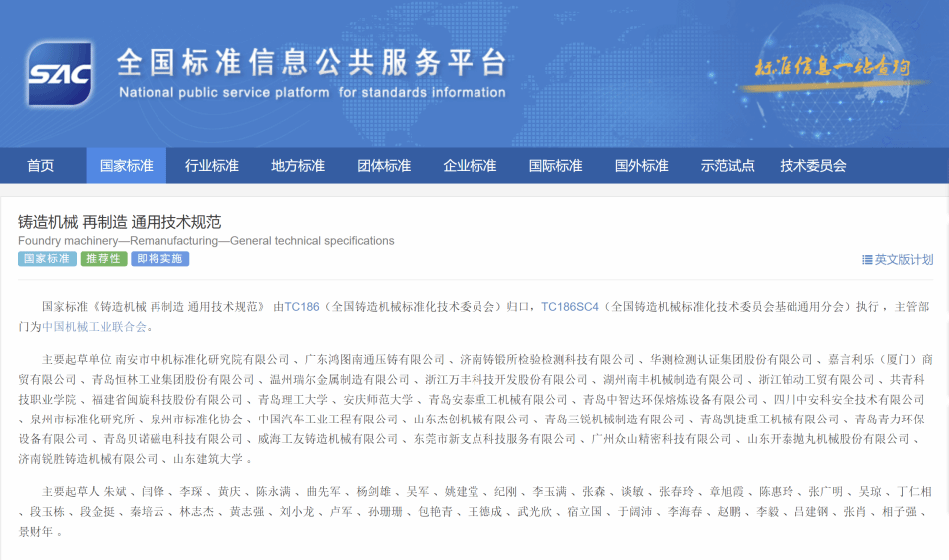The image size is (949, 560).
Task: Open the 行业标准 menu item
Action: [x=212, y=166]
